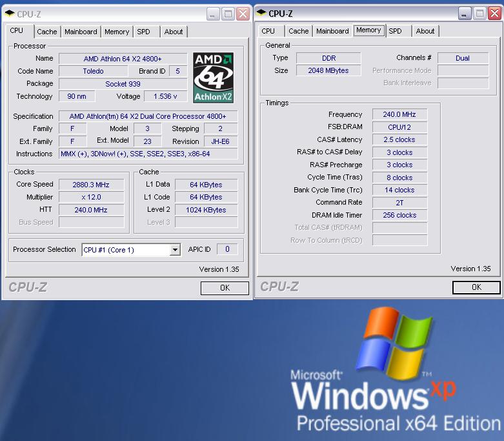Open Mainboard tab in left window
This screenshot has height=441, width=504.
pyautogui.click(x=81, y=32)
